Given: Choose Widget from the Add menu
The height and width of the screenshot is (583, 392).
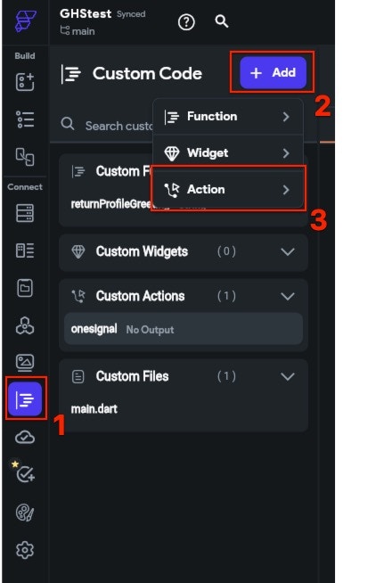Looking at the screenshot, I should (228, 152).
